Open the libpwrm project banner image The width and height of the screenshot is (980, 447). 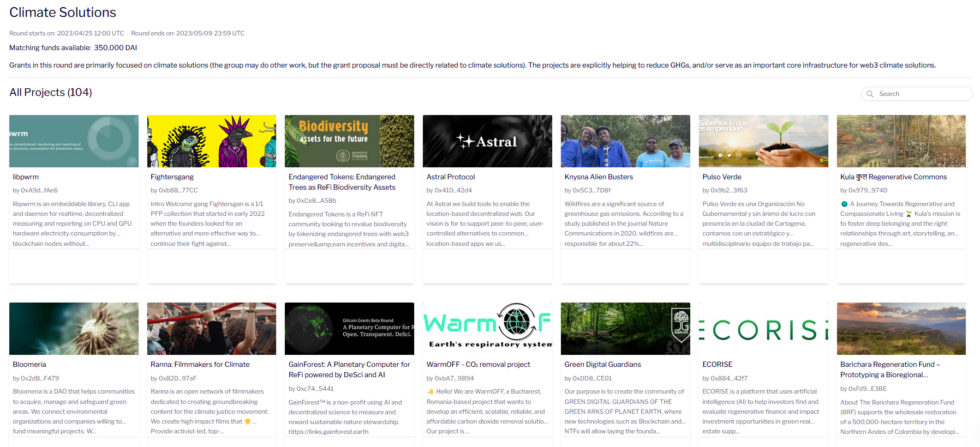[x=74, y=141]
